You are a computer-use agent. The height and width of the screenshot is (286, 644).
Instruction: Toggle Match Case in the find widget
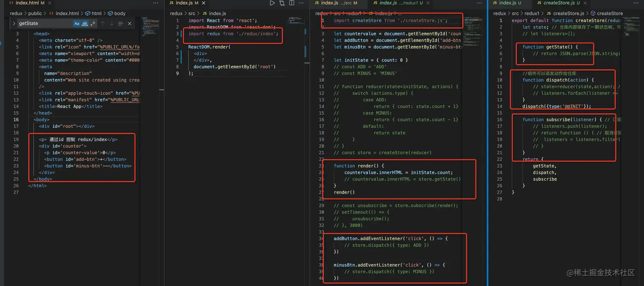click(77, 23)
